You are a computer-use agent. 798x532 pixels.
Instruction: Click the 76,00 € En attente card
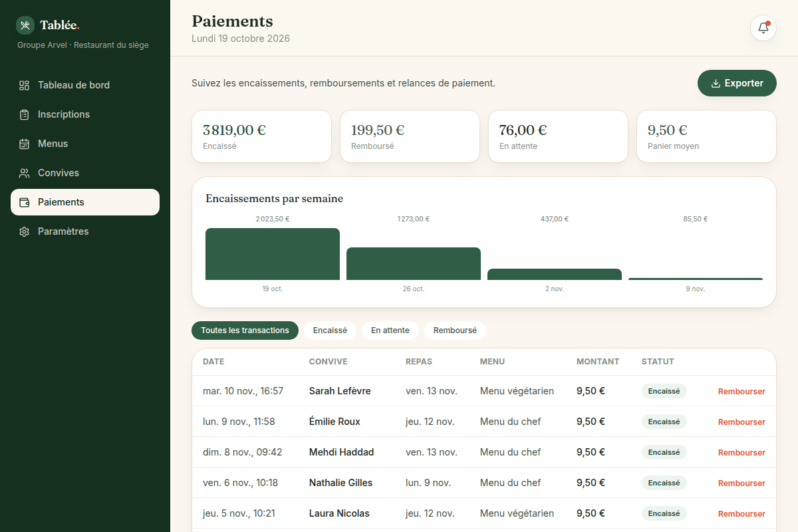[x=558, y=136]
